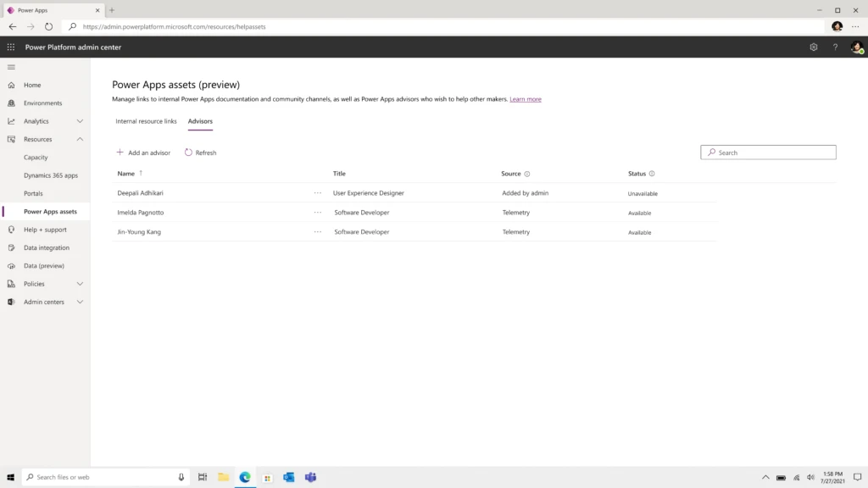Click the advisors Search box
Image resolution: width=868 pixels, height=488 pixels.
point(768,152)
